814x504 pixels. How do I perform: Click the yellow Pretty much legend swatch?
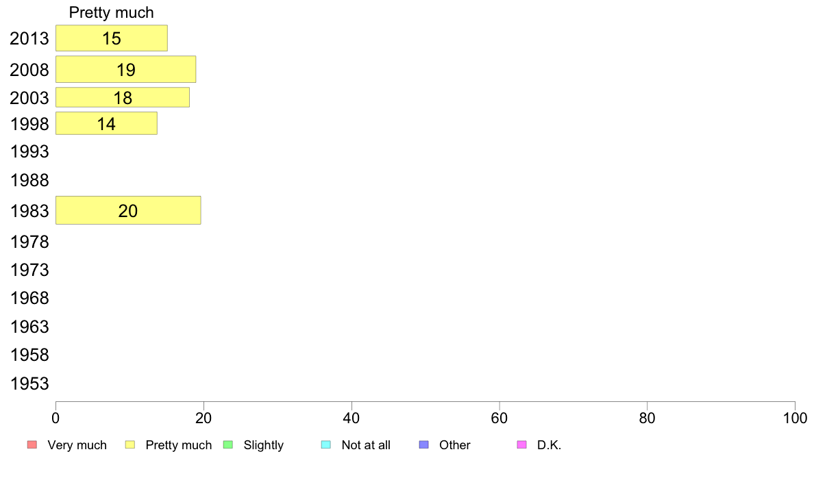click(x=130, y=445)
